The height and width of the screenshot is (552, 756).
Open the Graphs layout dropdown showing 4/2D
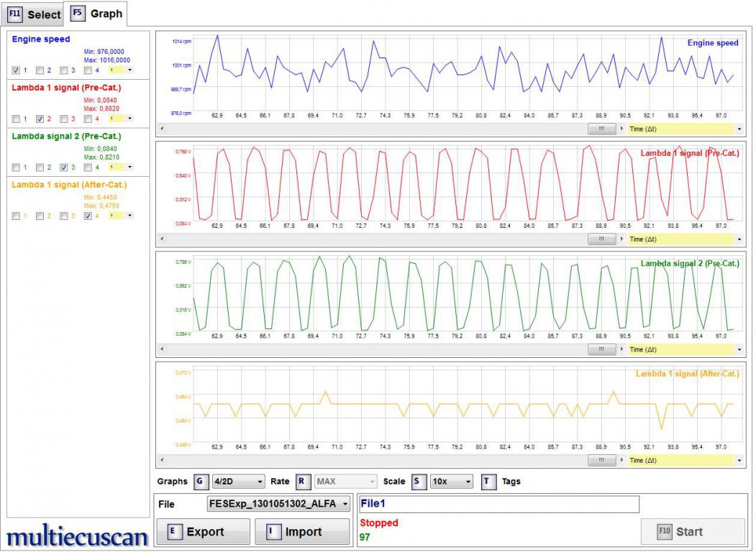239,482
